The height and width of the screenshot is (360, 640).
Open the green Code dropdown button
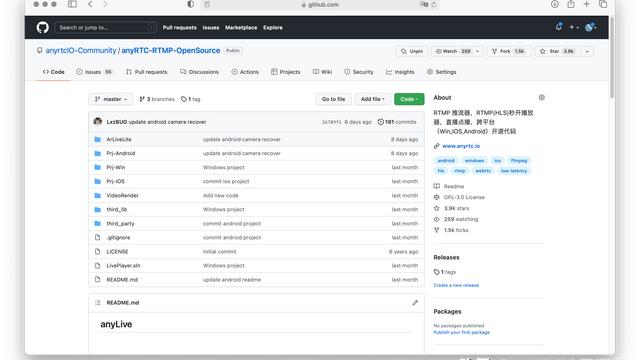[409, 99]
